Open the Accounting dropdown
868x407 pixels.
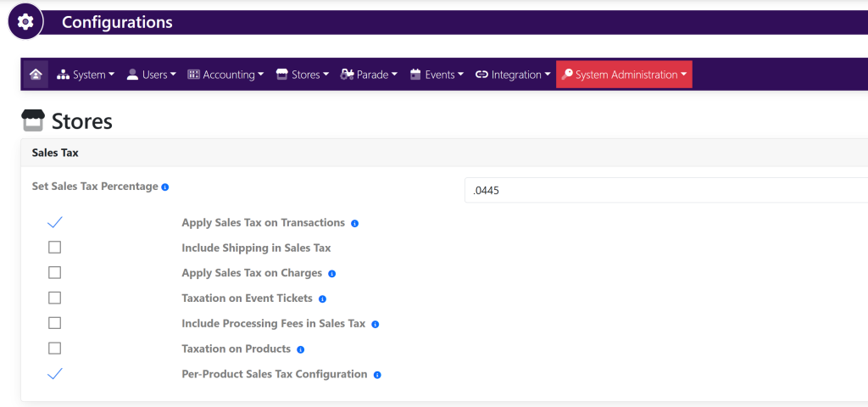pyautogui.click(x=225, y=75)
